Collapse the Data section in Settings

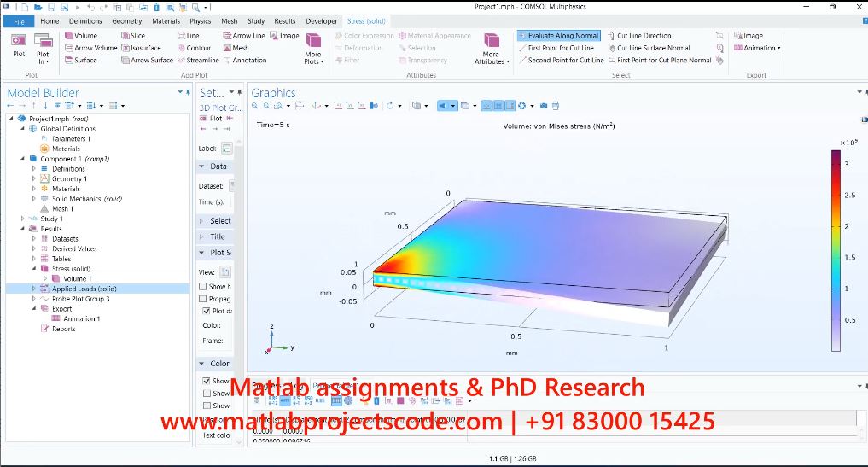[201, 166]
